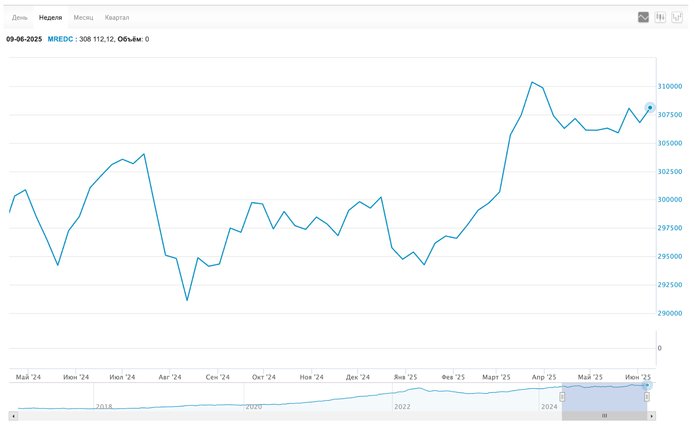Click the highlighted last data point marker
The image size is (700, 426).
pyautogui.click(x=650, y=108)
